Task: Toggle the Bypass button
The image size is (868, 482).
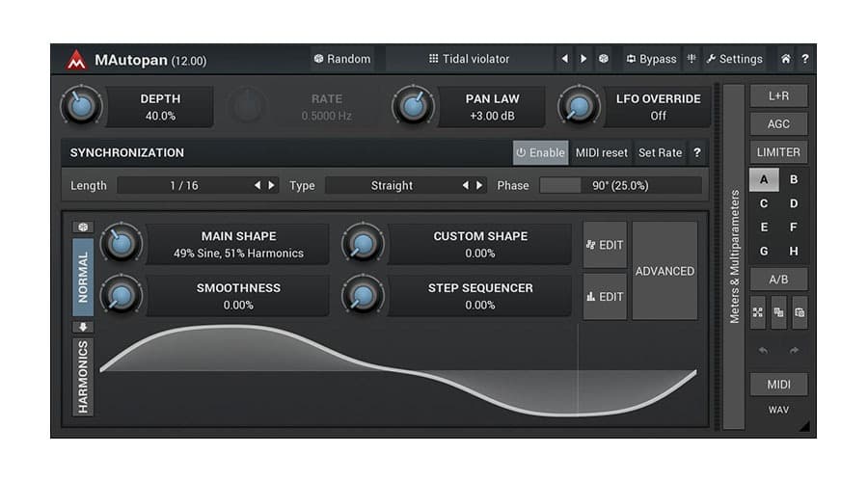Action: [x=652, y=59]
